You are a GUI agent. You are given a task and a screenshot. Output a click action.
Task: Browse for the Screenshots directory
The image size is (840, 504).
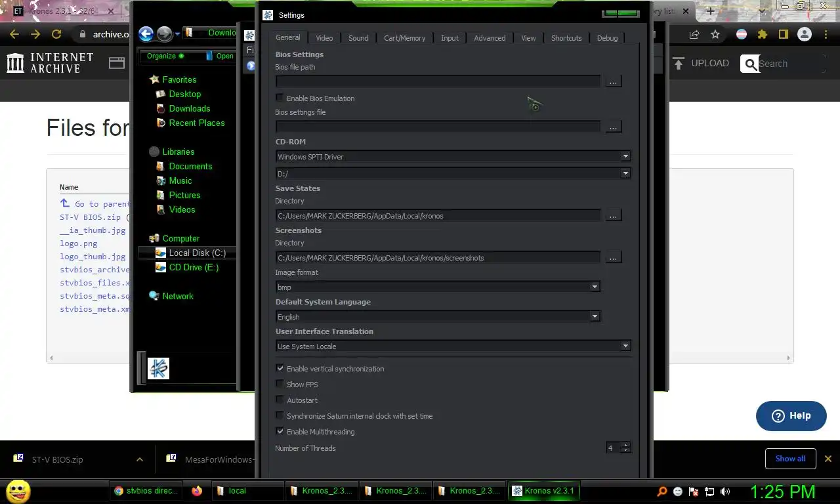[613, 257]
